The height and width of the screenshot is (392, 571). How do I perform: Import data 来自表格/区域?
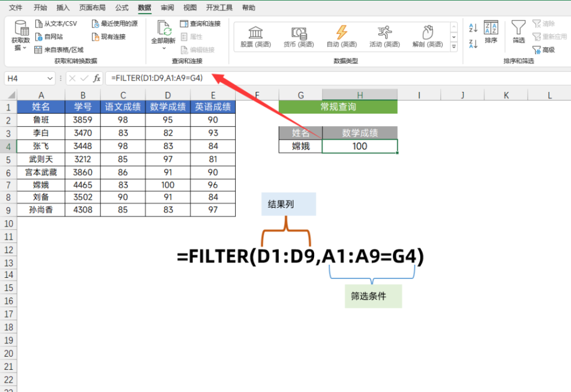59,50
